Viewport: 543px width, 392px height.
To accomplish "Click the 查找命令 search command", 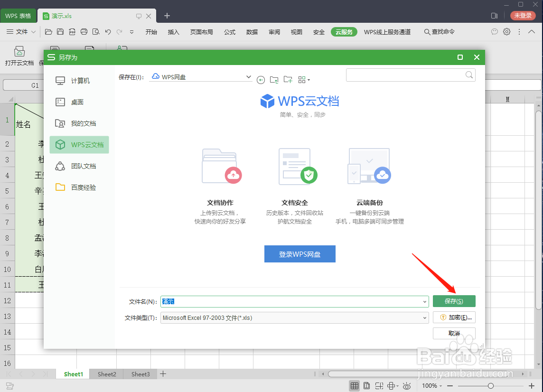I will click(440, 32).
